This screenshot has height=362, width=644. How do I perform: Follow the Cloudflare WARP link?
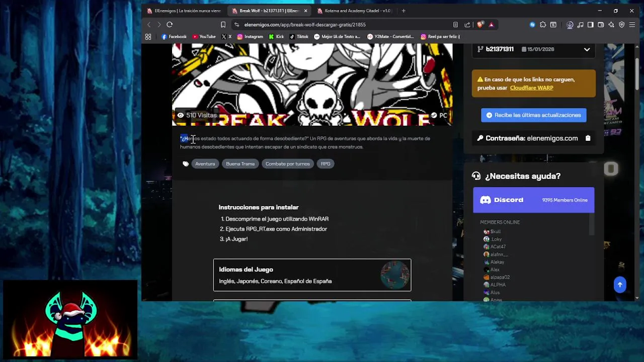pos(531,88)
